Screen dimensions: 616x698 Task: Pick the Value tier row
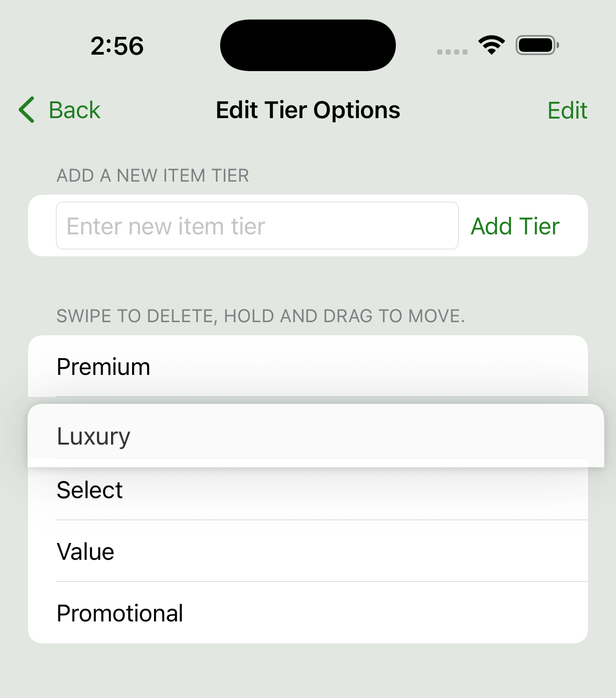[308, 551]
